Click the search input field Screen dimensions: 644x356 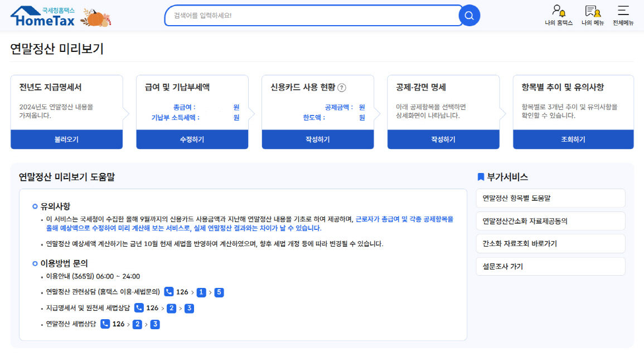tap(312, 16)
